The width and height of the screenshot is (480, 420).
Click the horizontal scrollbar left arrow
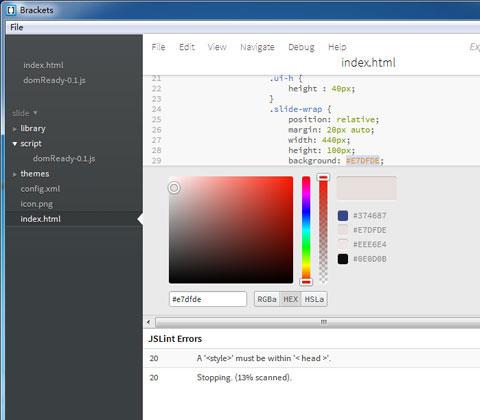pyautogui.click(x=149, y=322)
